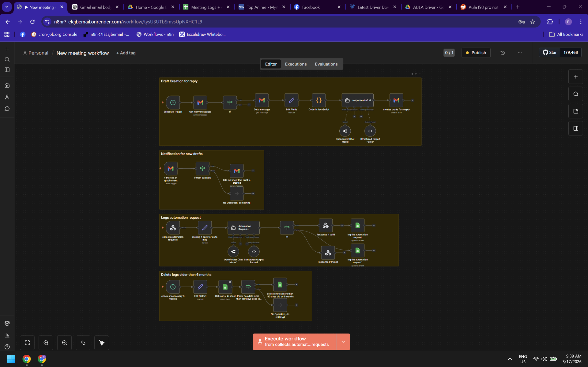Open the Code in JavaScript node
The height and width of the screenshot is (367, 588).
click(319, 100)
